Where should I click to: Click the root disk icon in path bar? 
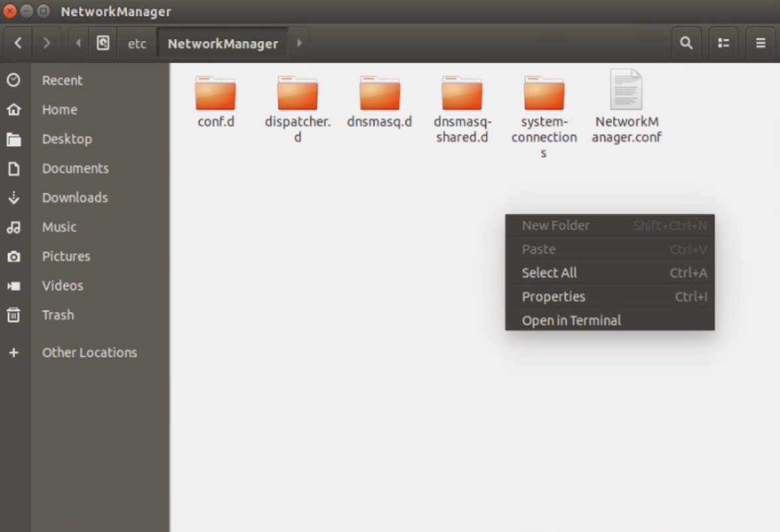(x=103, y=43)
